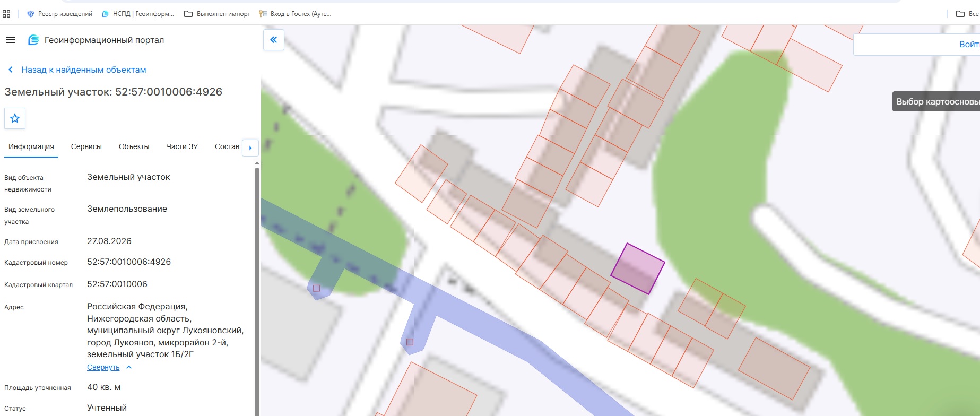Switch to the Состав tab
Screen dimensions: 980x416
[x=227, y=146]
